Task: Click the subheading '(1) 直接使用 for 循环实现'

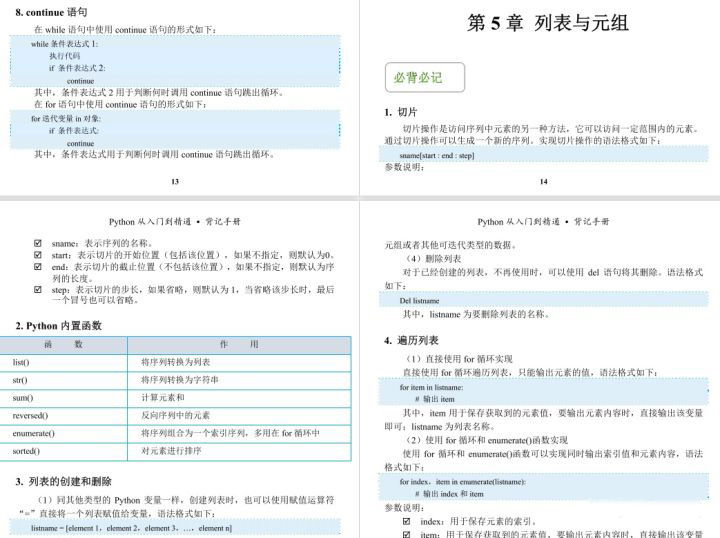Action: (x=458, y=359)
